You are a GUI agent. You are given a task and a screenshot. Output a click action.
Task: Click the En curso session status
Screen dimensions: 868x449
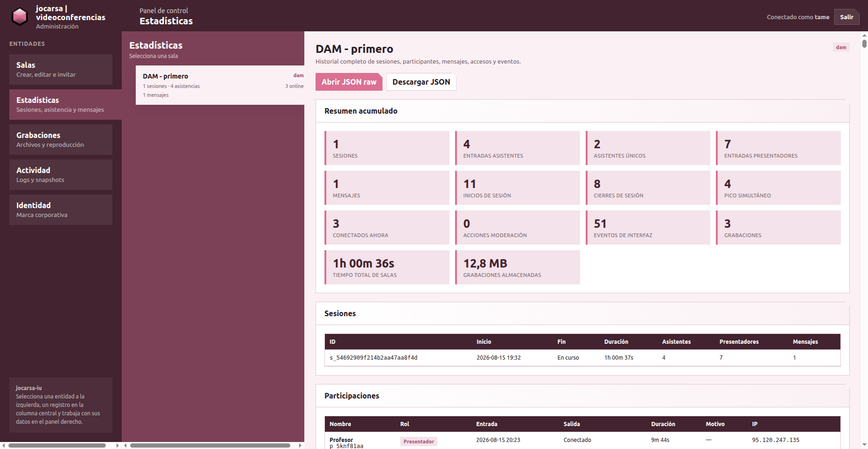tap(568, 358)
